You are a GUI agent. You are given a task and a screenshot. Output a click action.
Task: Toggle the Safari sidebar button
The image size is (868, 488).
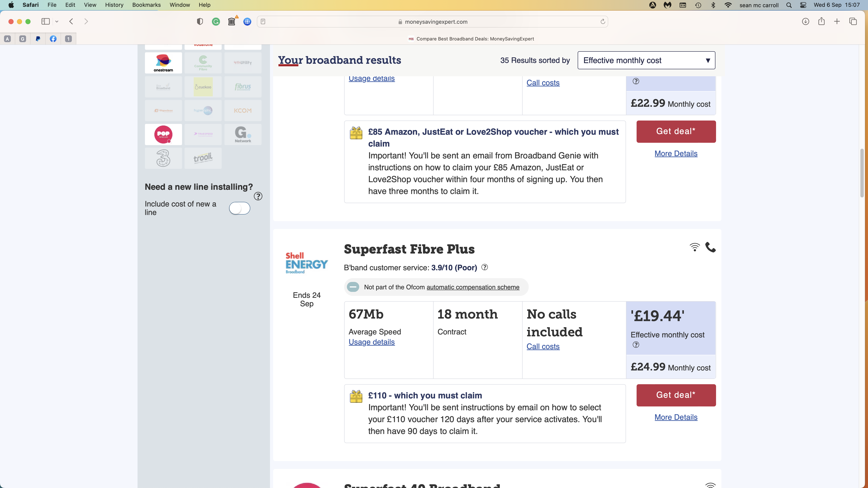pos(46,22)
